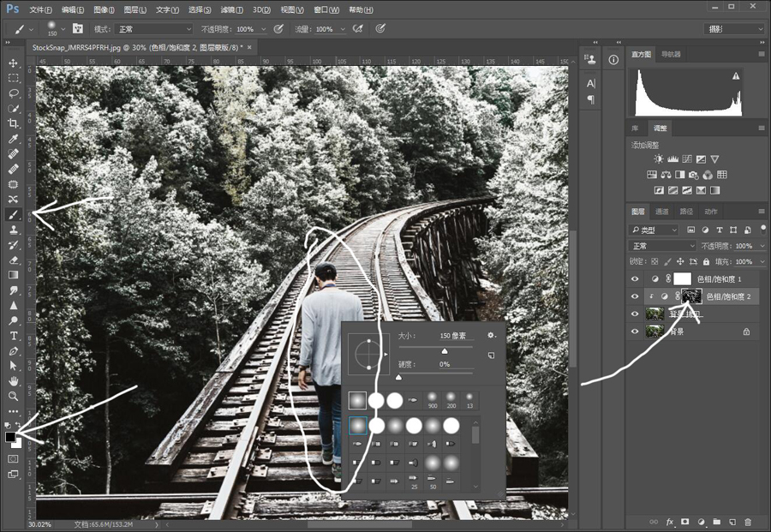Open the 图像(I) menu
Viewport: 771px width, 532px height.
coord(104,9)
